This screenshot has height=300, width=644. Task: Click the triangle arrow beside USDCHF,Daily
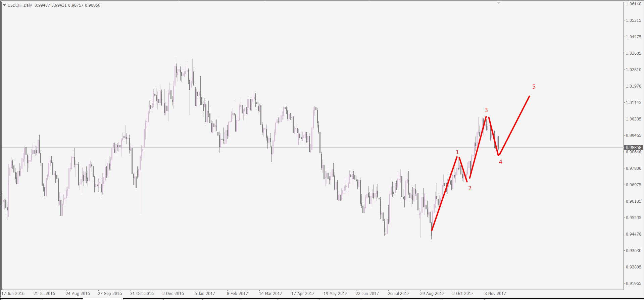point(4,5)
